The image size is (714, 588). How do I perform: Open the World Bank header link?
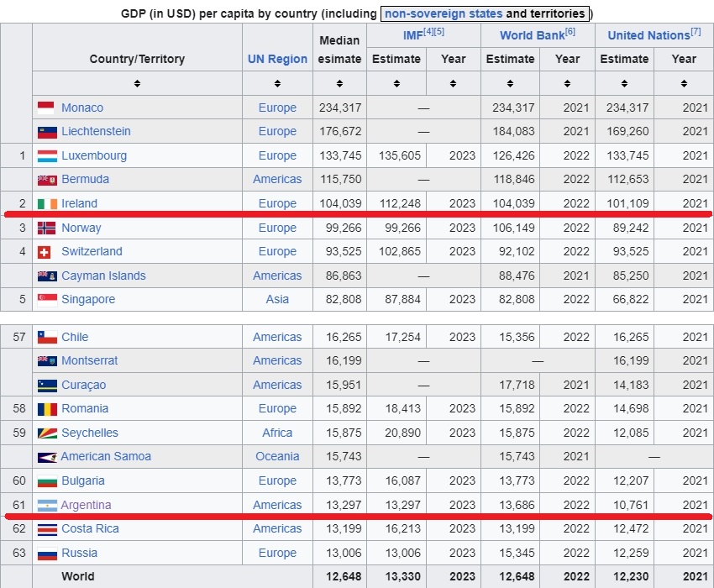(533, 35)
